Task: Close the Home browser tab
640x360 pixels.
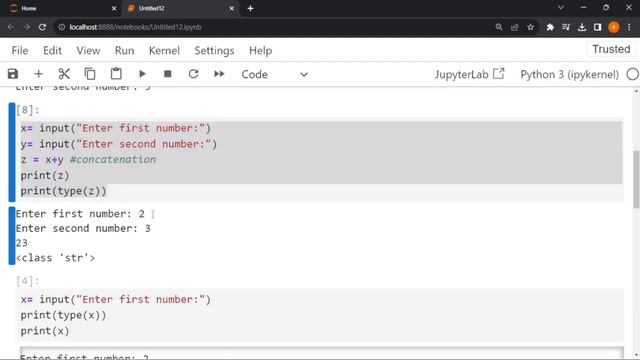Action: coord(114,8)
